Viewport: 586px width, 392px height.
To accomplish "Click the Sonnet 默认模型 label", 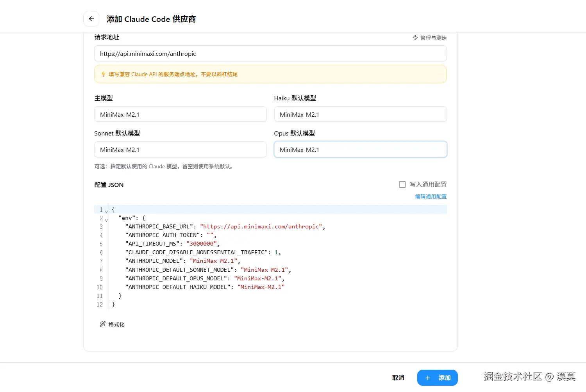I will tap(117, 133).
